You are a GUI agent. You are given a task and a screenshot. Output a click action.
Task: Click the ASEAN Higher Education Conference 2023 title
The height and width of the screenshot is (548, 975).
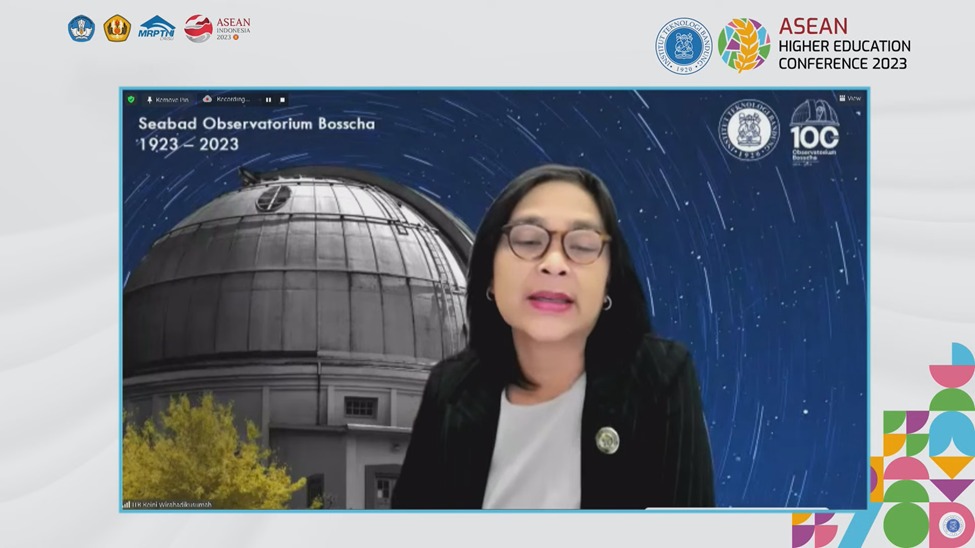[x=844, y=44]
